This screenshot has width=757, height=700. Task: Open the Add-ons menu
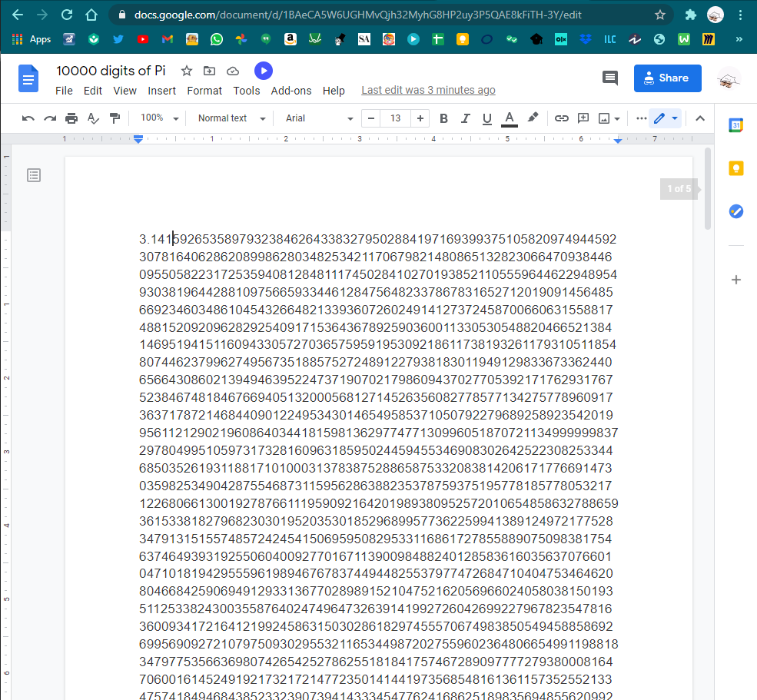coord(291,91)
